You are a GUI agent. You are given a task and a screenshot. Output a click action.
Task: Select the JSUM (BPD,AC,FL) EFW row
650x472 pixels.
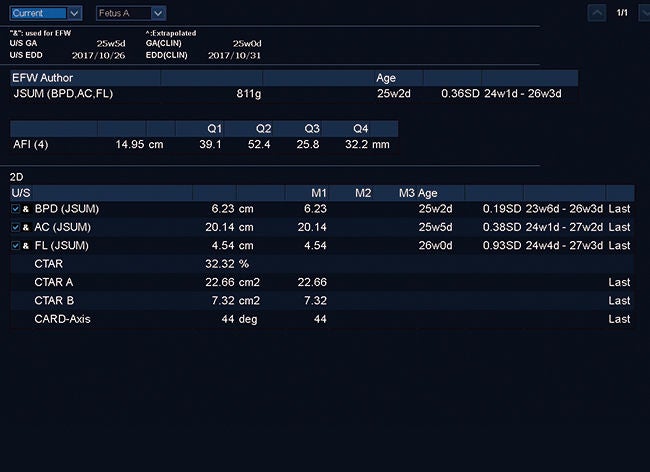pos(294,94)
